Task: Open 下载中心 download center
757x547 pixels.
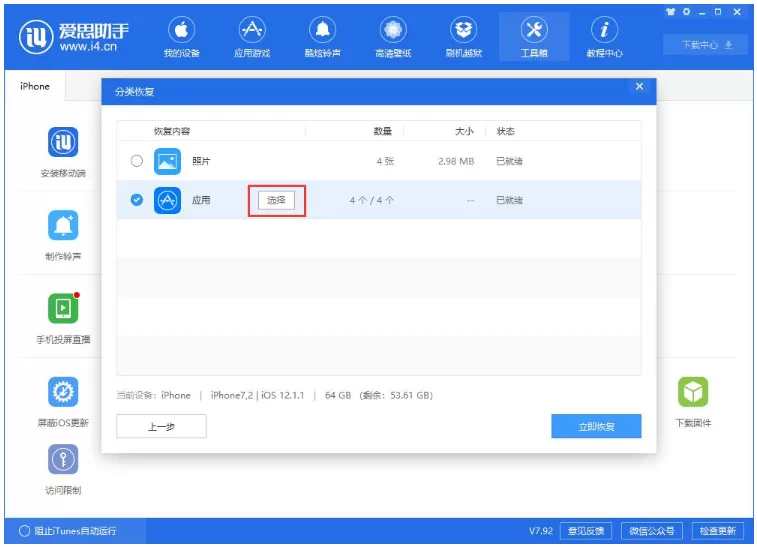Action: point(706,45)
